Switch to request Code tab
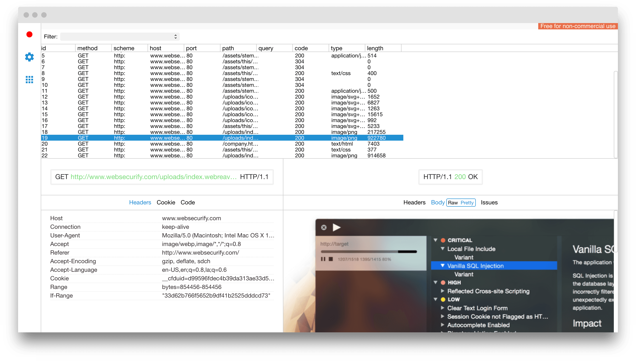Image resolution: width=636 pixels, height=364 pixels. (188, 203)
